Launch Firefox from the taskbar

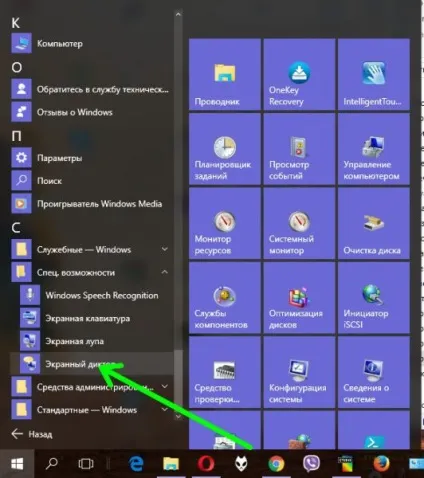pyautogui.click(x=381, y=464)
